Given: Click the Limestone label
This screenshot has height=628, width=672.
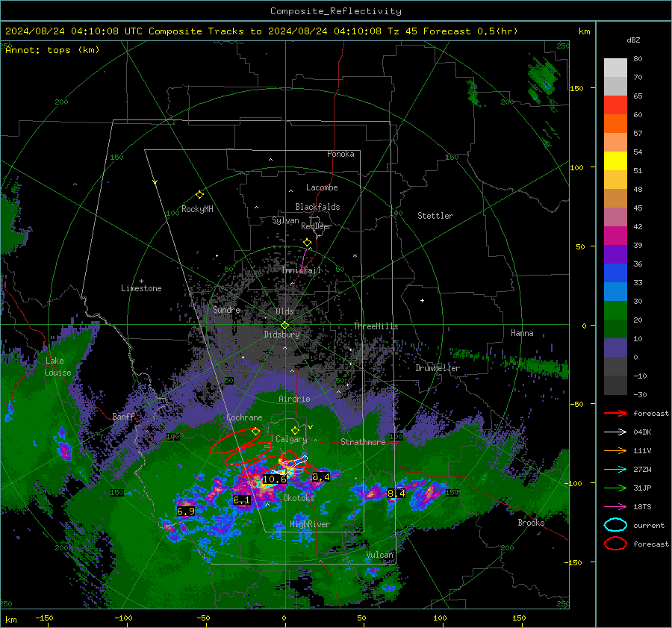Looking at the screenshot, I should click(141, 288).
